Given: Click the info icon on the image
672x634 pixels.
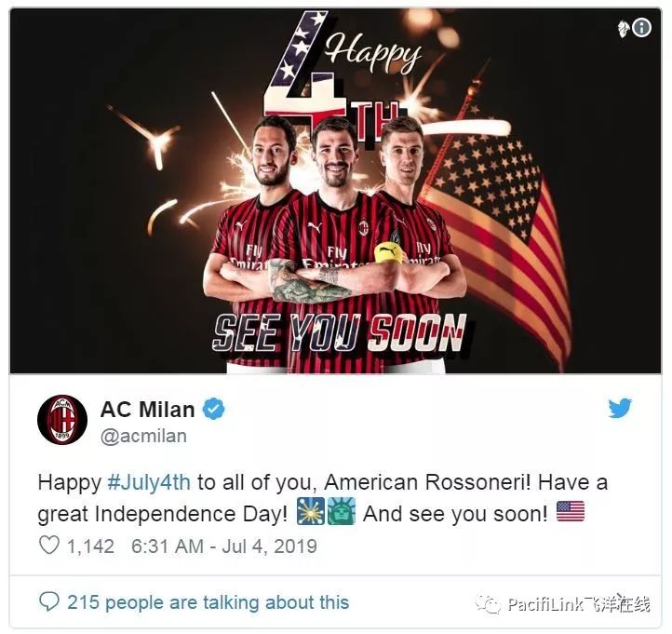Looking at the screenshot, I should [641, 28].
